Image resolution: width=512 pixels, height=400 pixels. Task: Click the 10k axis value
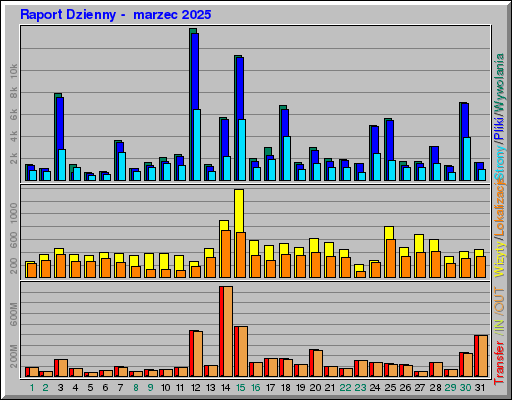click(14, 71)
